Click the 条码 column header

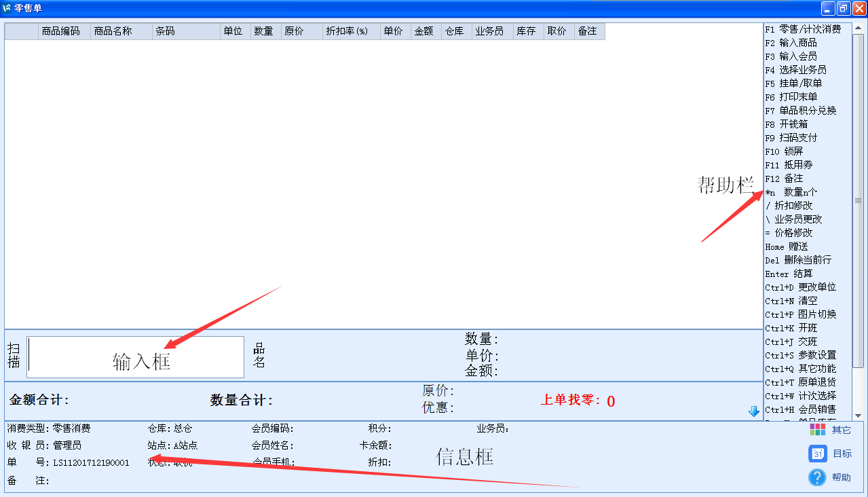186,31
